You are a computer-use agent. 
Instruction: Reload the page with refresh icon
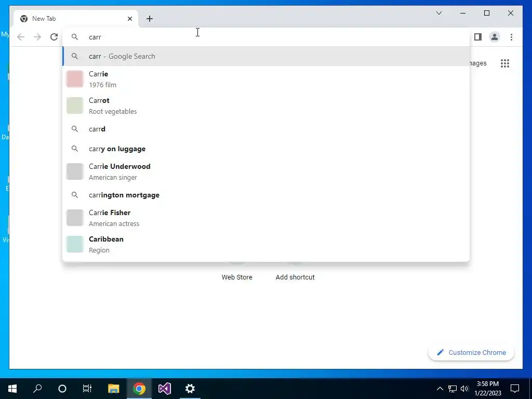click(x=54, y=37)
